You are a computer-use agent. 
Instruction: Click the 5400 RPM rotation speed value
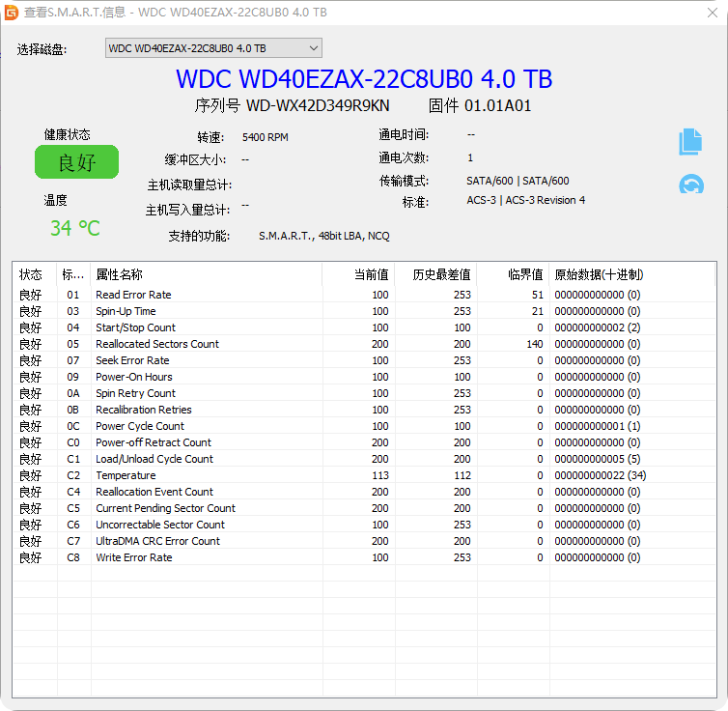pos(266,137)
